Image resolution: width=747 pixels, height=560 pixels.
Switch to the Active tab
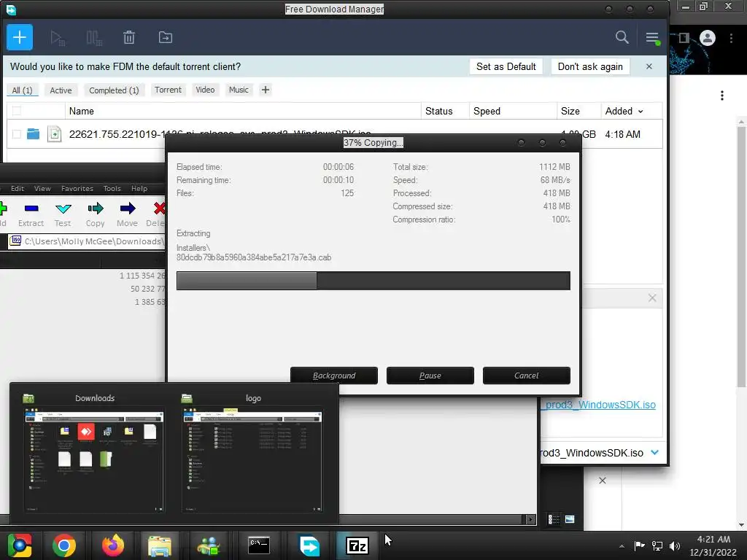[x=61, y=90]
